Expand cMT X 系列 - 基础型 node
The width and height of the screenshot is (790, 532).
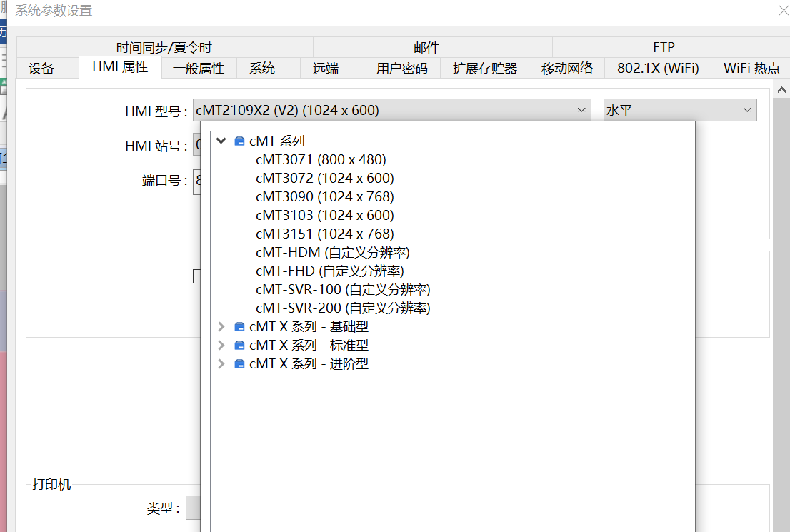(221, 327)
